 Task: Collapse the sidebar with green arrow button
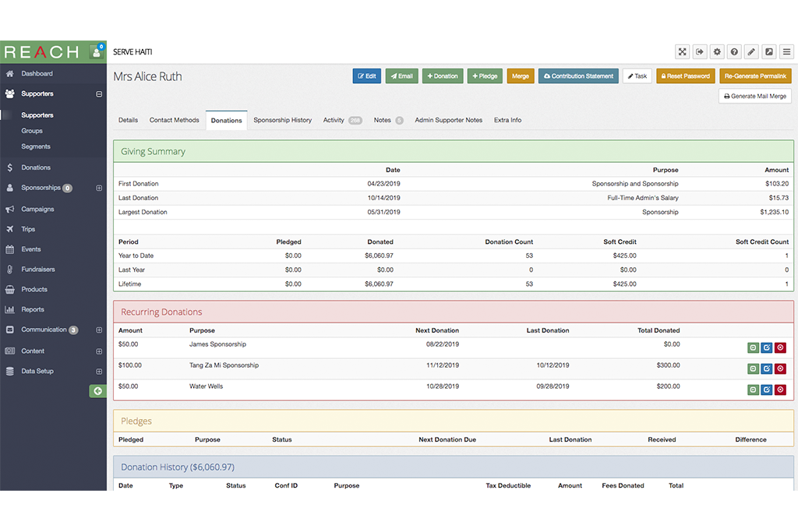pyautogui.click(x=97, y=391)
